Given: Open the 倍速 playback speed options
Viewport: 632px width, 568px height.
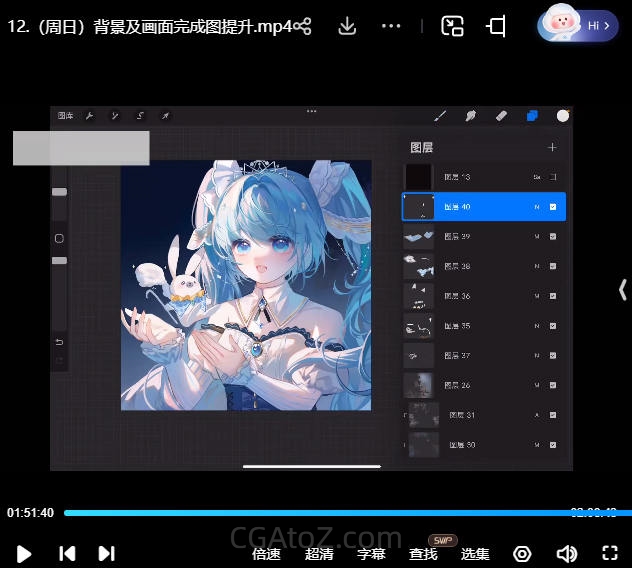Looking at the screenshot, I should point(266,554).
